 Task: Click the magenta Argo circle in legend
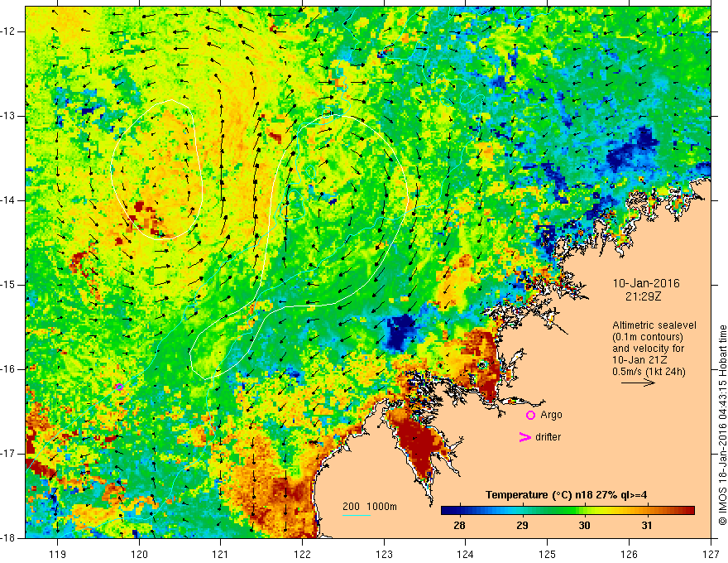point(530,415)
